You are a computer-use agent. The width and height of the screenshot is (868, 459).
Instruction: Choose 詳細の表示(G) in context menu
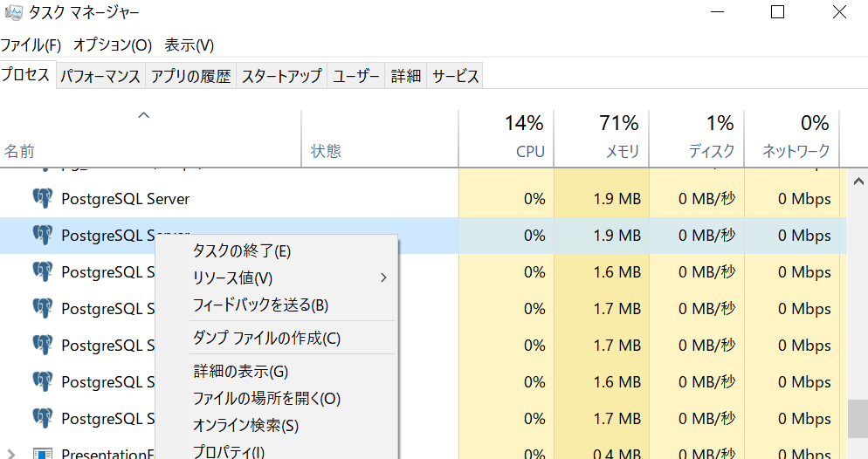click(277, 371)
